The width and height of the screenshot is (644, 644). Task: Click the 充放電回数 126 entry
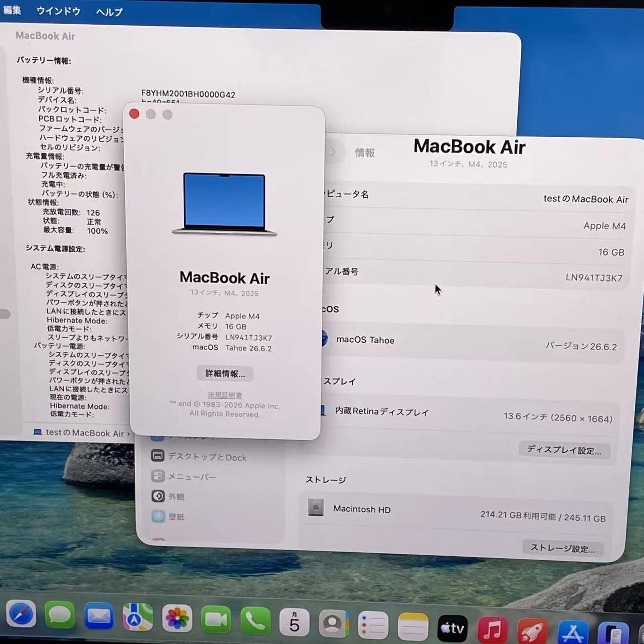(71, 212)
